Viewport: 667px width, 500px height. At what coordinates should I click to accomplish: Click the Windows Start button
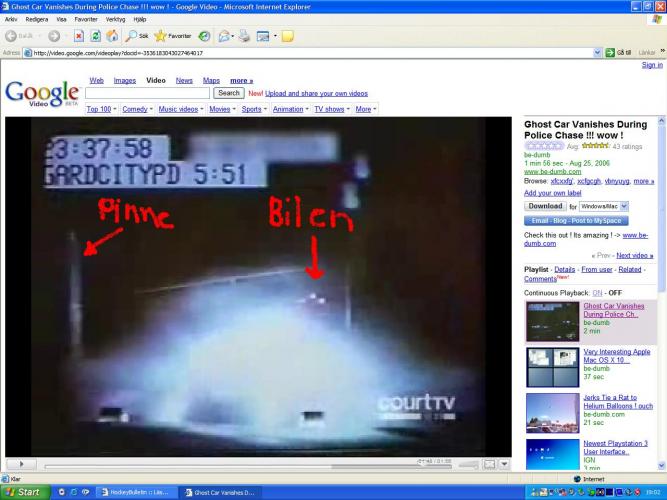pos(25,492)
